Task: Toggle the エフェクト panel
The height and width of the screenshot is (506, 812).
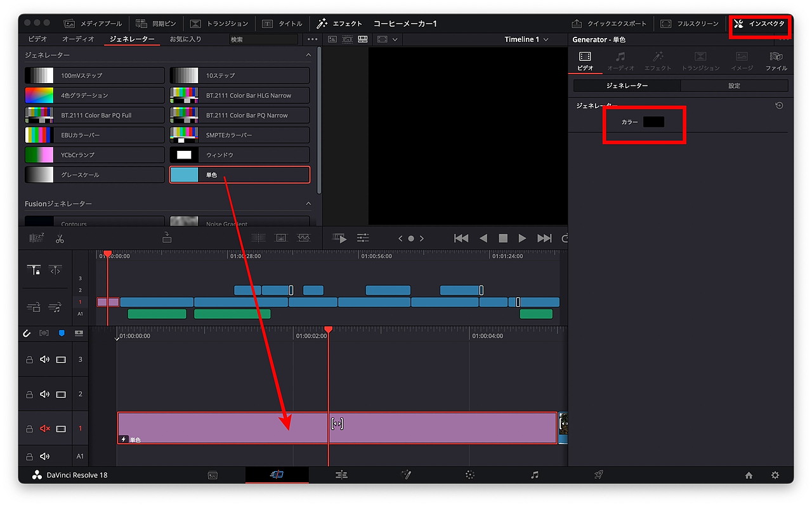Action: click(339, 23)
